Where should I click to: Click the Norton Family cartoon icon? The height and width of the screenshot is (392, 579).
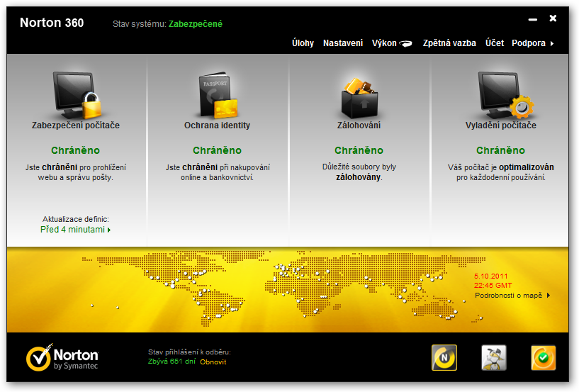pos(494,357)
